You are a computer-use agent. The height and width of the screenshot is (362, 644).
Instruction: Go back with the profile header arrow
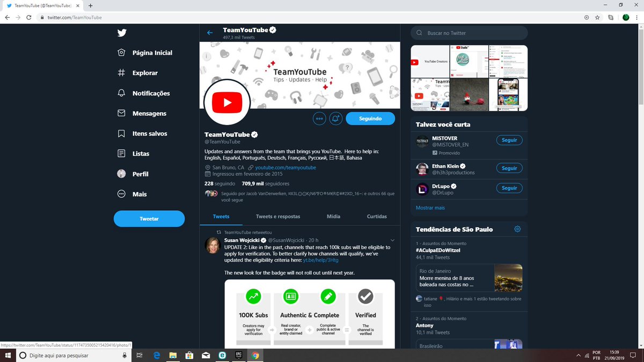[x=210, y=33]
